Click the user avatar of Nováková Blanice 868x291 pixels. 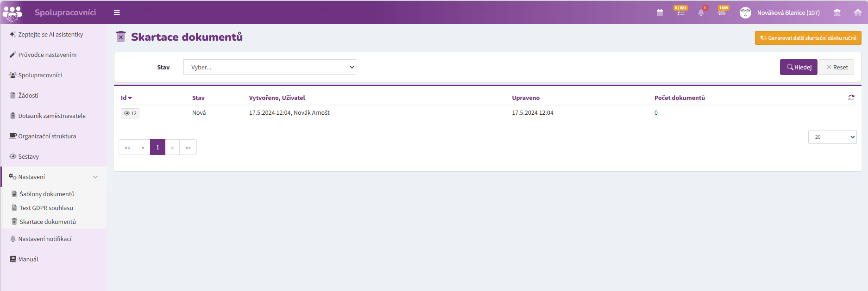(745, 12)
